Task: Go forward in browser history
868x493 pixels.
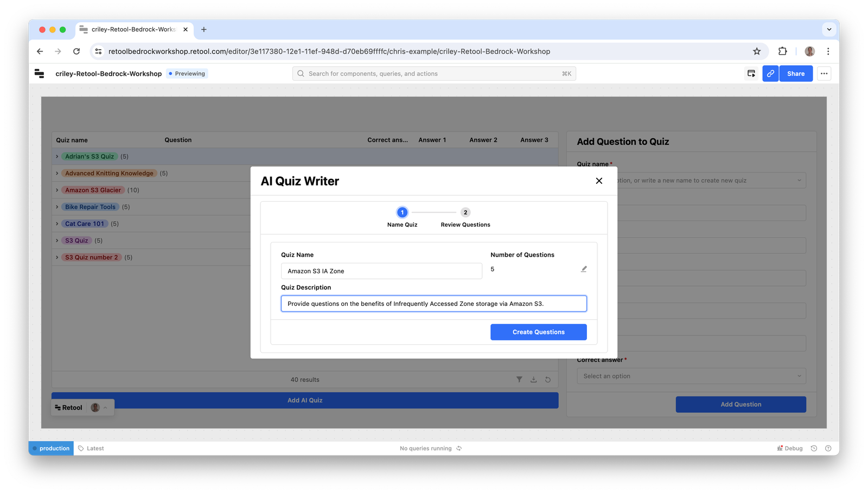Action: [x=58, y=52]
